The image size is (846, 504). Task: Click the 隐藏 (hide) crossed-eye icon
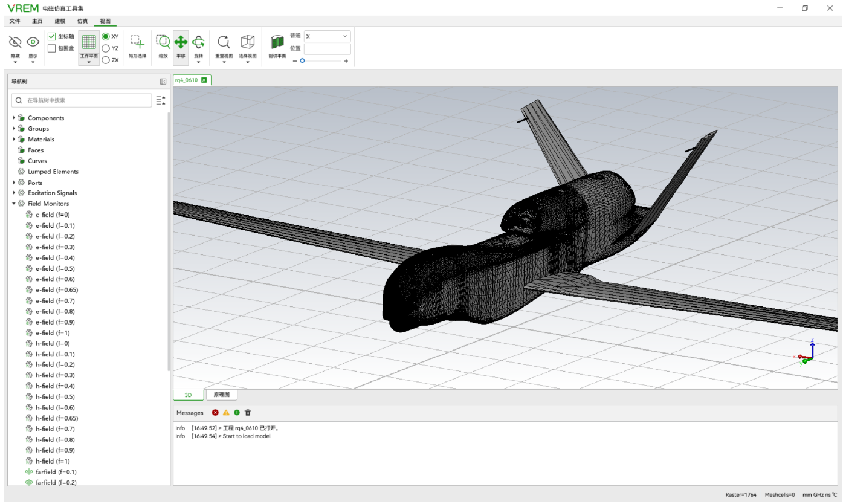[15, 42]
